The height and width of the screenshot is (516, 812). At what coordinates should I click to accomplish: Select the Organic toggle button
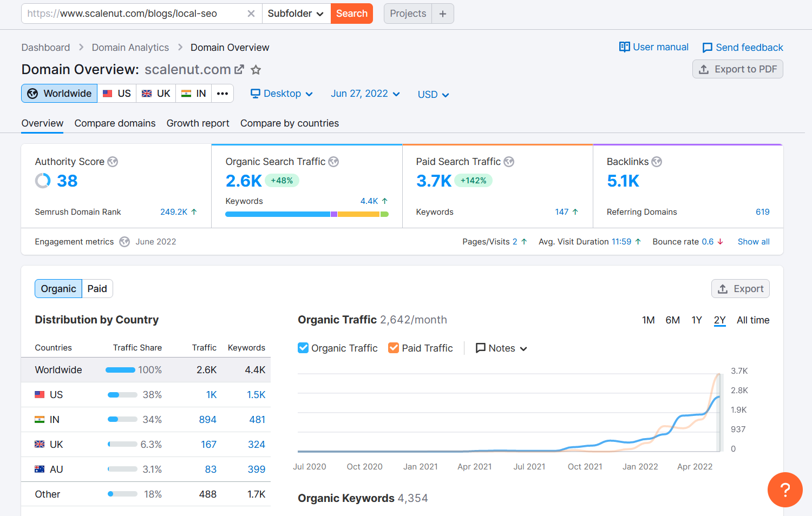tap(58, 289)
